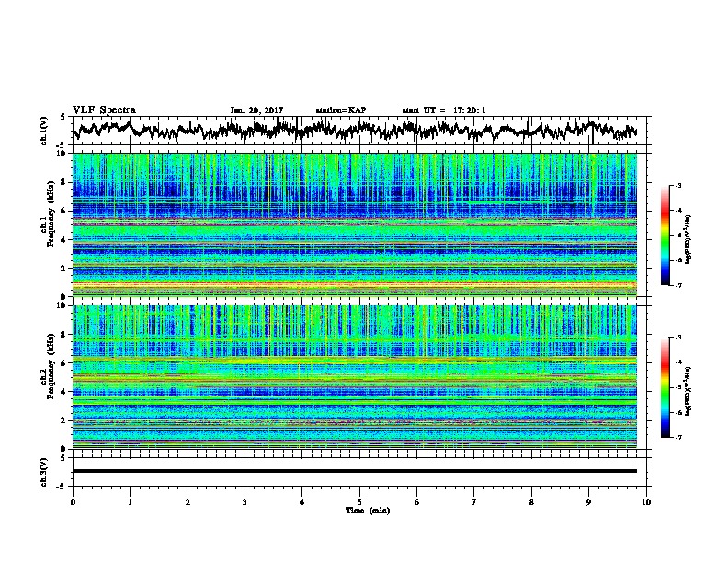Click time axis tick label "1"
The height and width of the screenshot is (563, 728).
pyautogui.click(x=130, y=502)
